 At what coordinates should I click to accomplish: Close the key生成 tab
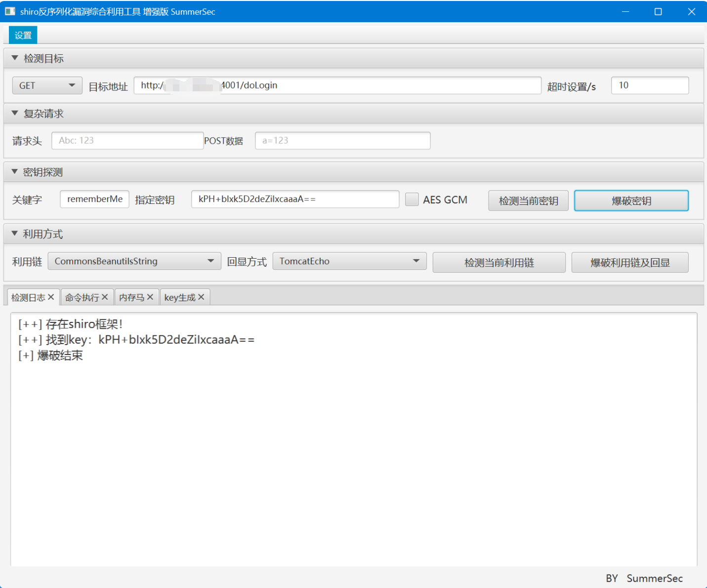[201, 297]
